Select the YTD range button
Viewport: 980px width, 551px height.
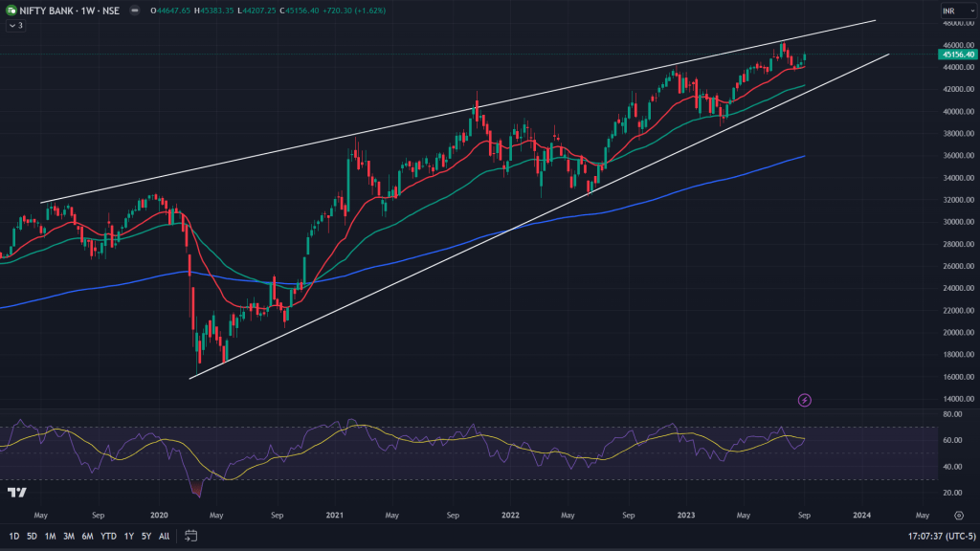point(107,537)
